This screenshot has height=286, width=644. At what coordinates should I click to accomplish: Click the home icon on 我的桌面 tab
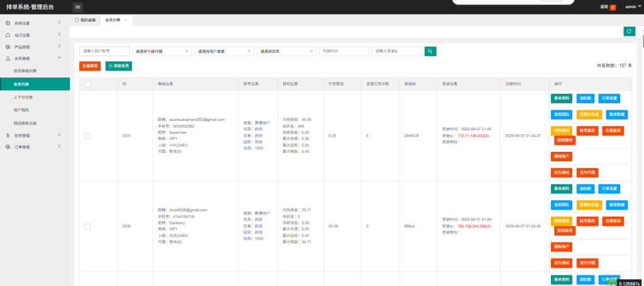(77, 20)
